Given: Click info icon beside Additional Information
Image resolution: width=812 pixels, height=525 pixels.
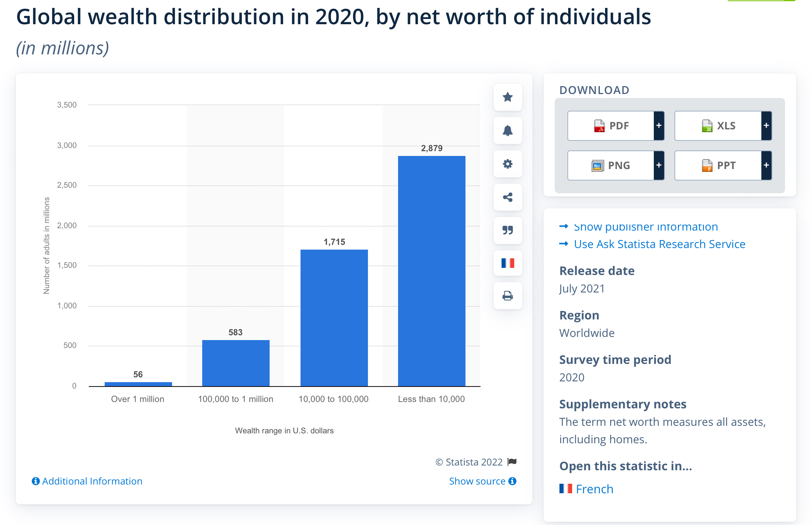Looking at the screenshot, I should 36,481.
